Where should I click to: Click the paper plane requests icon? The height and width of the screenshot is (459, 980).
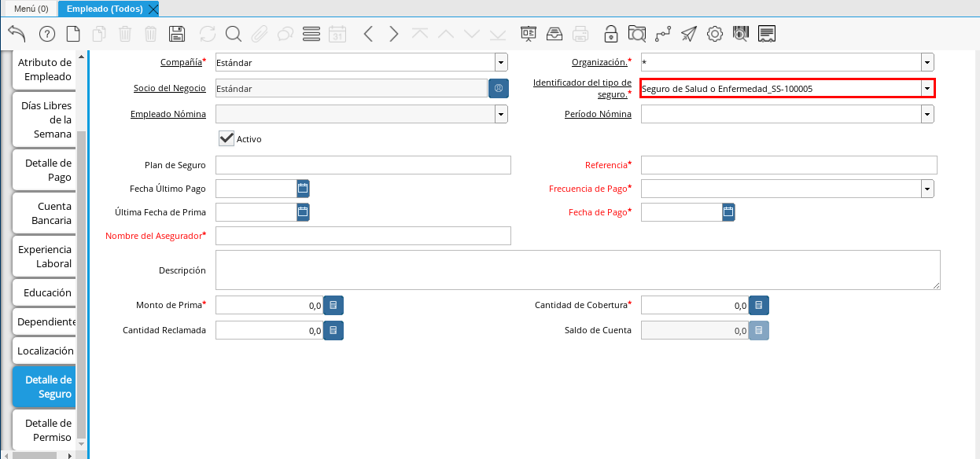(x=689, y=34)
